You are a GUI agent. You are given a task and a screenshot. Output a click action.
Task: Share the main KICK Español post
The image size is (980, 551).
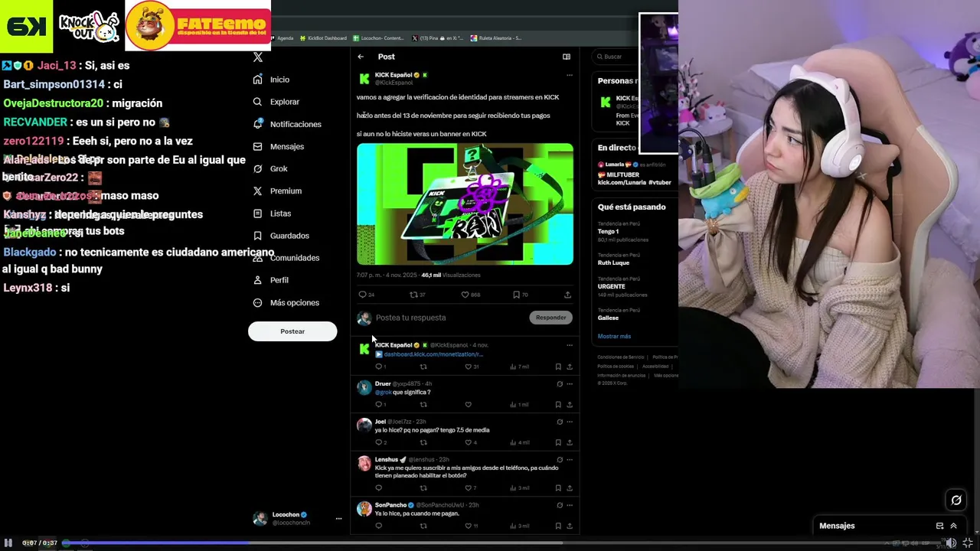(567, 295)
